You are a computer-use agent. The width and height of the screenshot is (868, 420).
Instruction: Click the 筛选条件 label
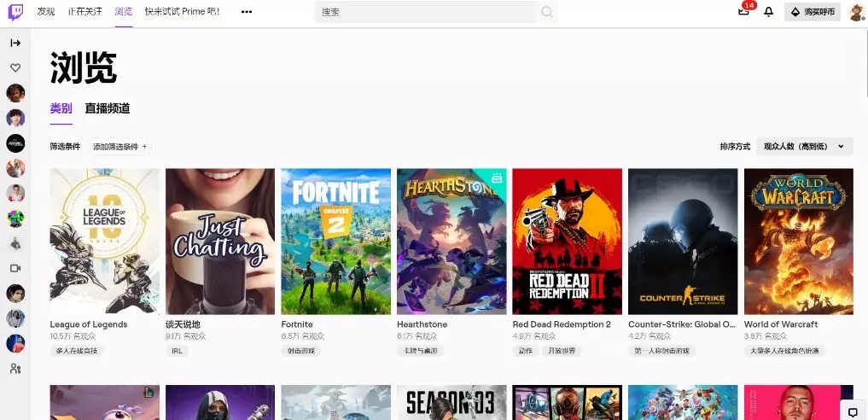coord(65,147)
